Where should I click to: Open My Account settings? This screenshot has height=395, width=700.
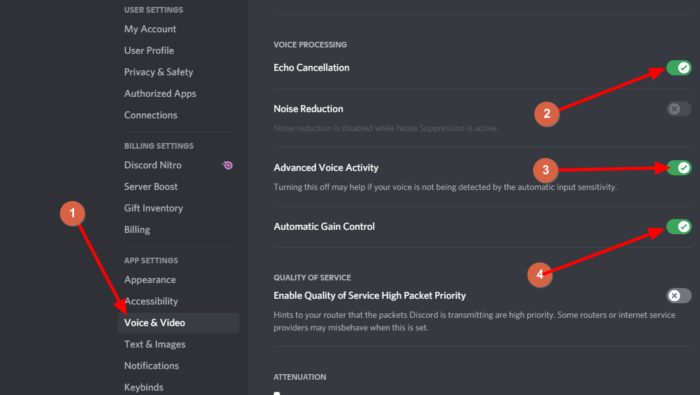tap(150, 29)
